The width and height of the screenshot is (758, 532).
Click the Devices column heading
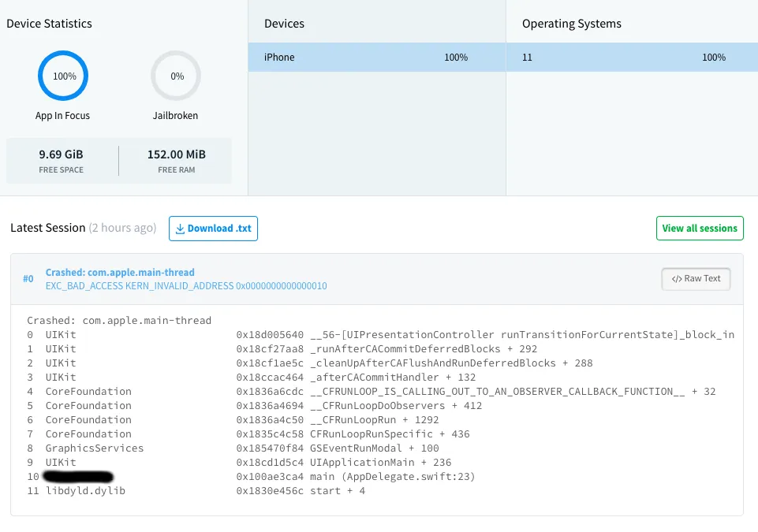tap(285, 24)
